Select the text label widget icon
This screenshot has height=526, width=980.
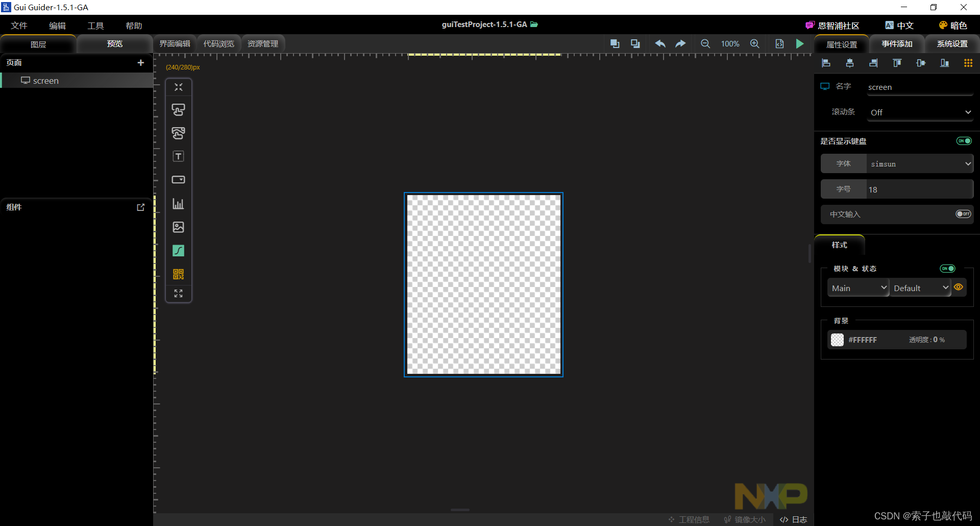pyautogui.click(x=178, y=156)
